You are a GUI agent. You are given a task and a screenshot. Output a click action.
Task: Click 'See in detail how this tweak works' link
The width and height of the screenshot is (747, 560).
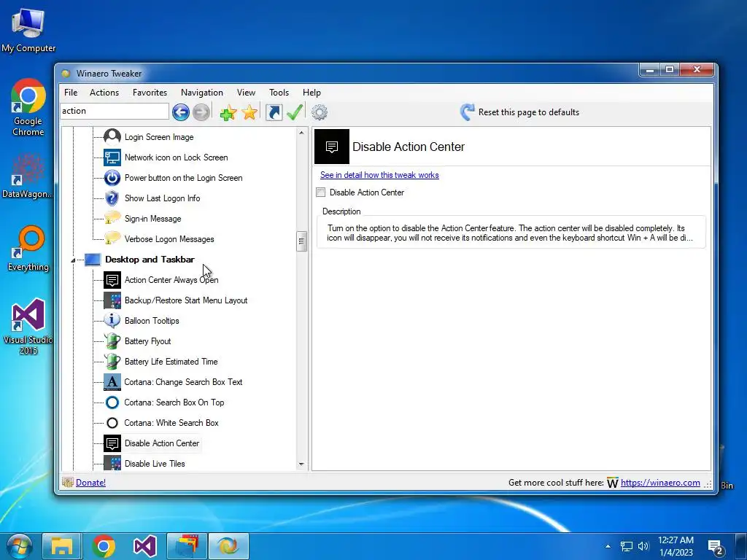click(x=379, y=175)
